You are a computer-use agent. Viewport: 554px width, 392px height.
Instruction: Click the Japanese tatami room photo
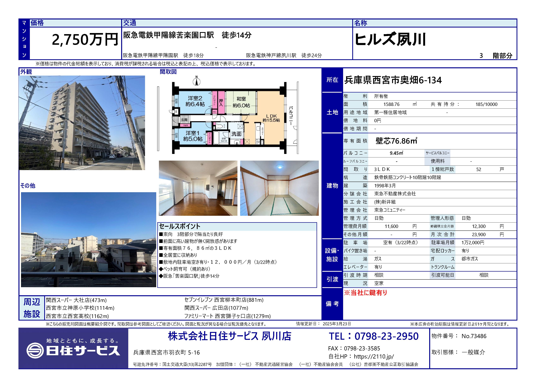279,188
